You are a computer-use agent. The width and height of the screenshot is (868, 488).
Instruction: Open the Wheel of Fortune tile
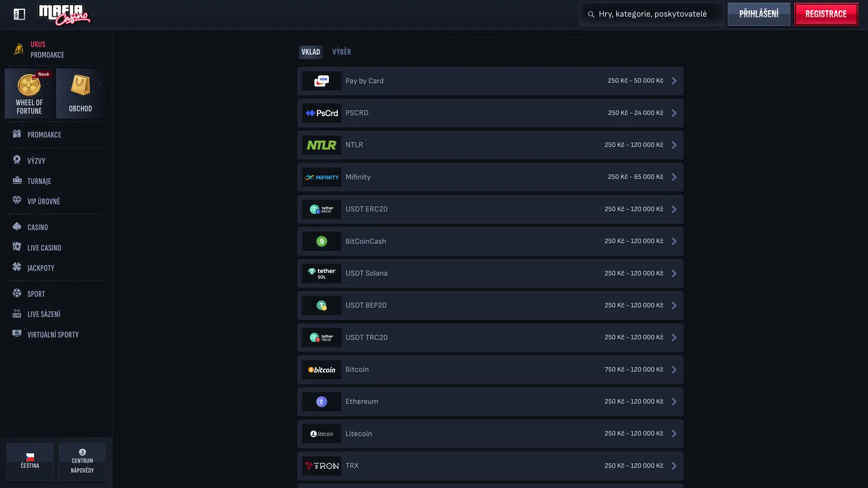click(30, 93)
